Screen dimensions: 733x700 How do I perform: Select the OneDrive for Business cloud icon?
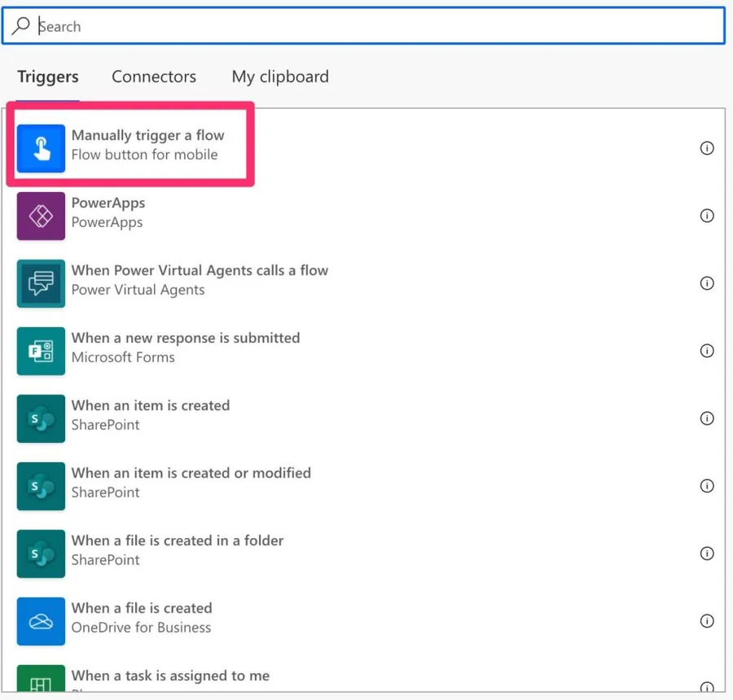(41, 621)
